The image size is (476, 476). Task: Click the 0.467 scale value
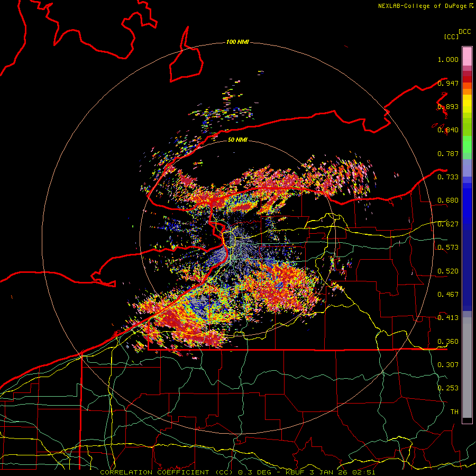(x=448, y=295)
